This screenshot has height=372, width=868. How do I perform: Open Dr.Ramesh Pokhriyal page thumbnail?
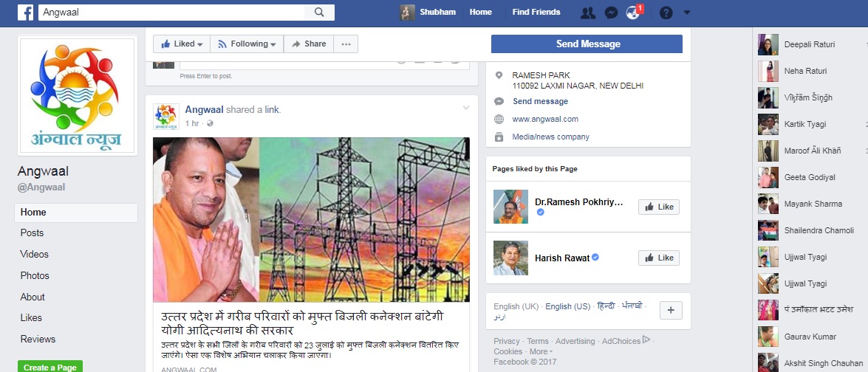(x=510, y=207)
